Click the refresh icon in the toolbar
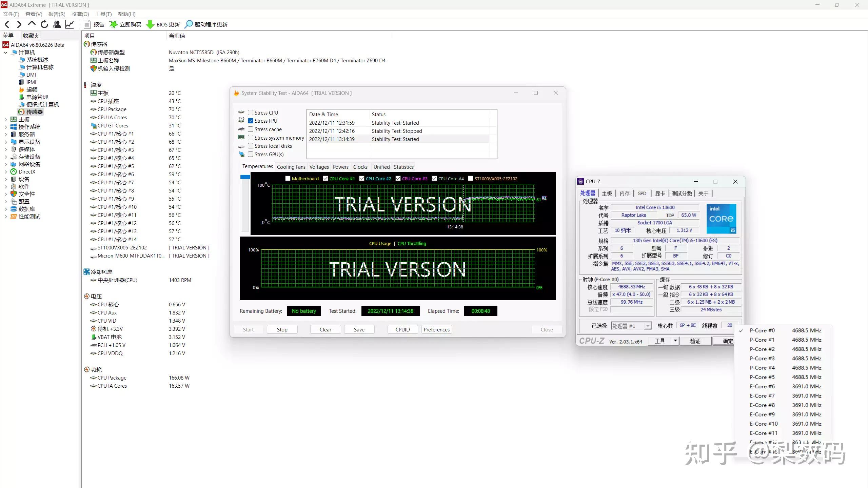 tap(44, 24)
